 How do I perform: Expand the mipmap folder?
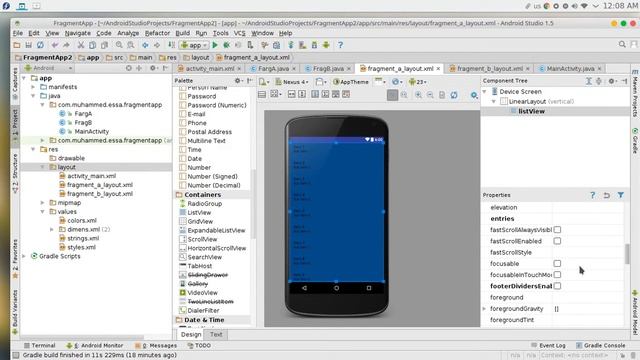pyautogui.click(x=42, y=202)
